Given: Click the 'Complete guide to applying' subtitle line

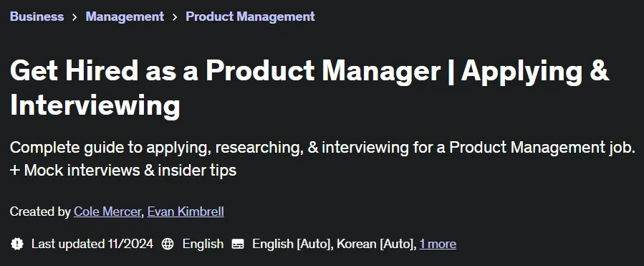Looking at the screenshot, I should (322, 148).
